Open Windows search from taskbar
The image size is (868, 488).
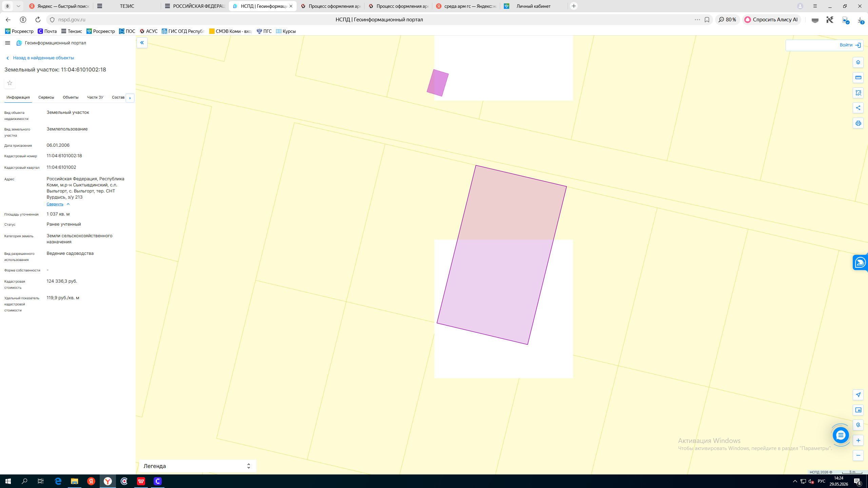(x=24, y=481)
